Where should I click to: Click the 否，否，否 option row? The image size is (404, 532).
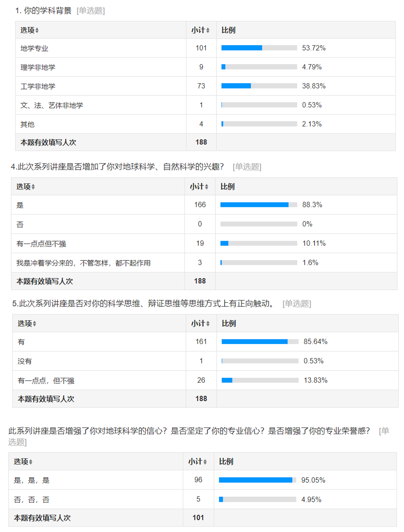click(32, 500)
